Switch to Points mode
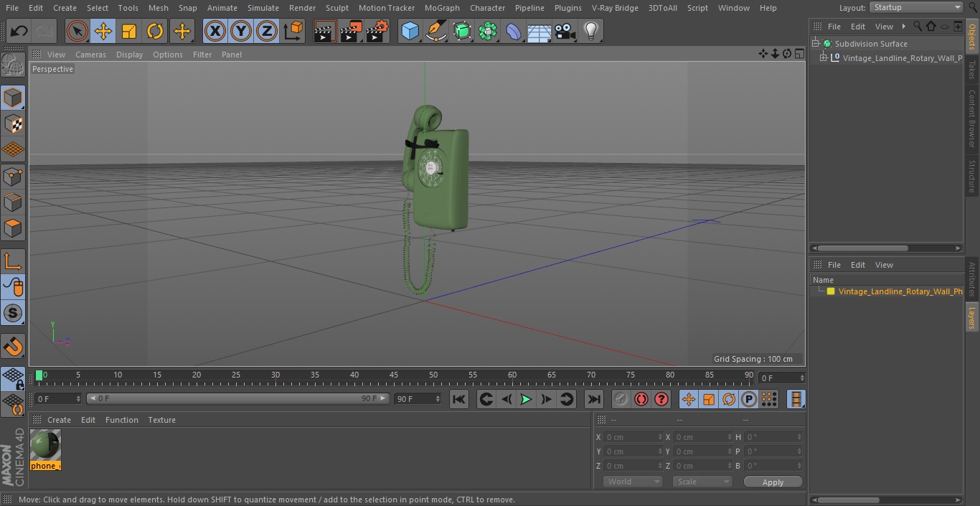This screenshot has height=506, width=980. pos(13,176)
